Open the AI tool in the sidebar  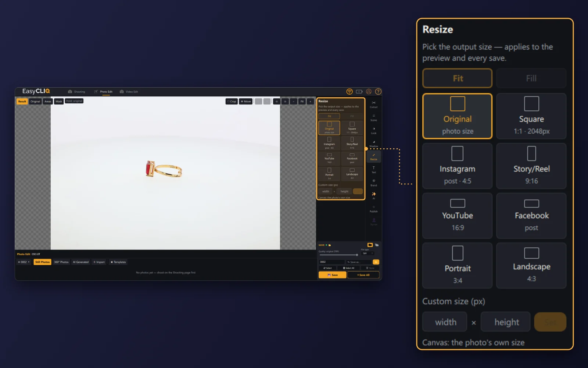373,196
